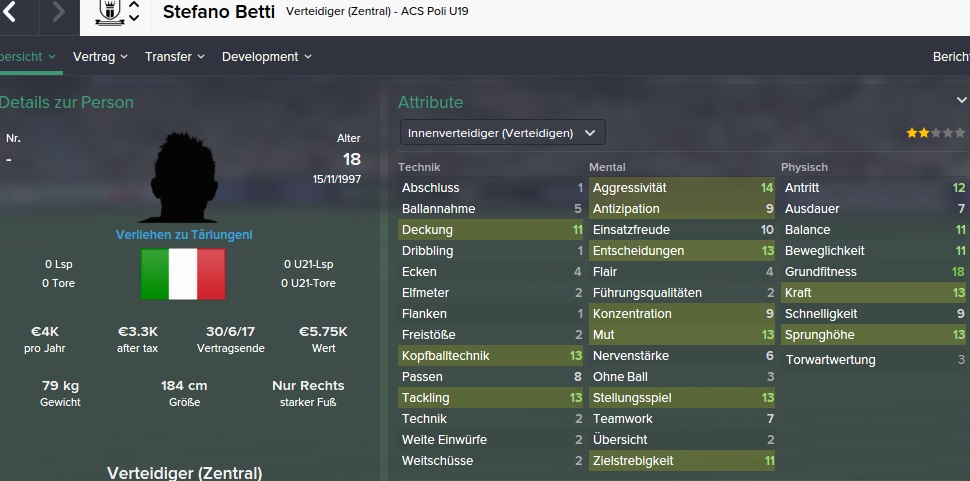The image size is (970, 481).
Task: Go back with the left arrow
Action: coord(11,13)
